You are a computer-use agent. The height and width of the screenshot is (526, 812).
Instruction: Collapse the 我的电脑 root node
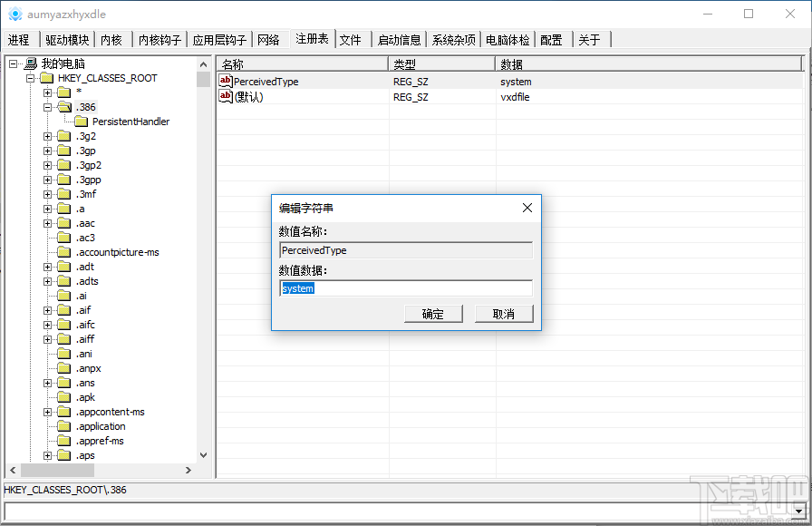14,63
